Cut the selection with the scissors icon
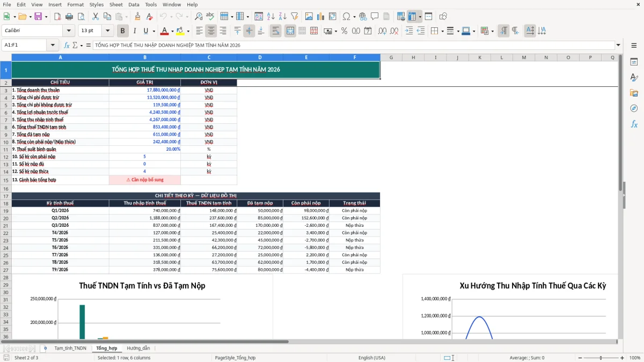 click(95, 17)
